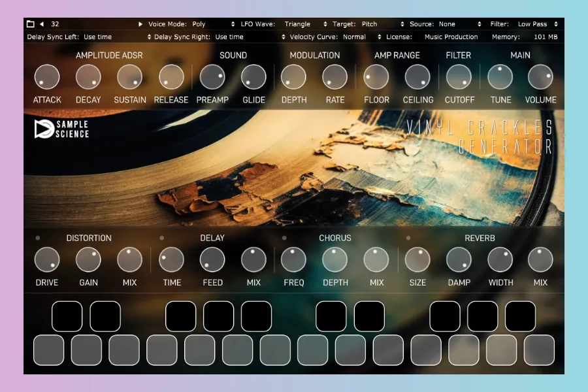Toggle the DELAY effect on

[162, 238]
